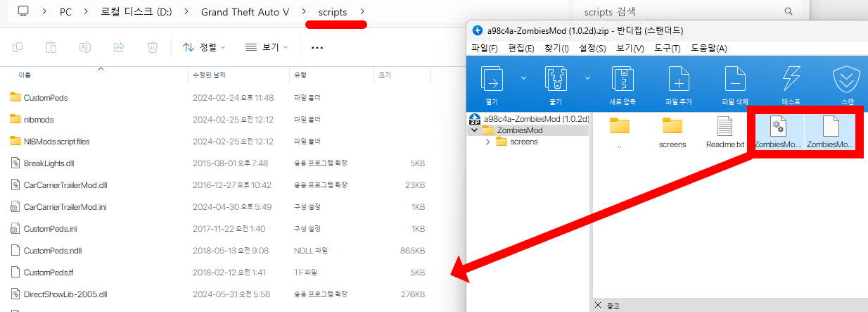Click the 풀기 (Extract) zipper icon

556,79
